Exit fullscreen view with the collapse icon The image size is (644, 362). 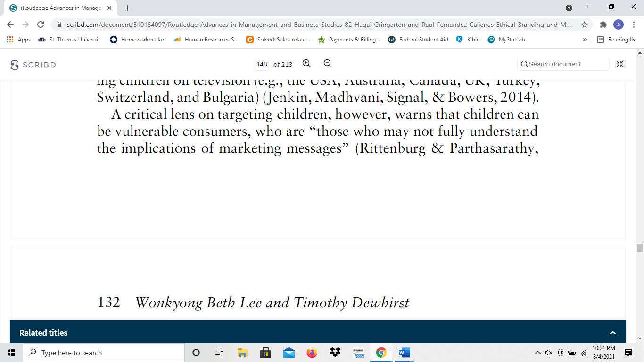(x=620, y=64)
